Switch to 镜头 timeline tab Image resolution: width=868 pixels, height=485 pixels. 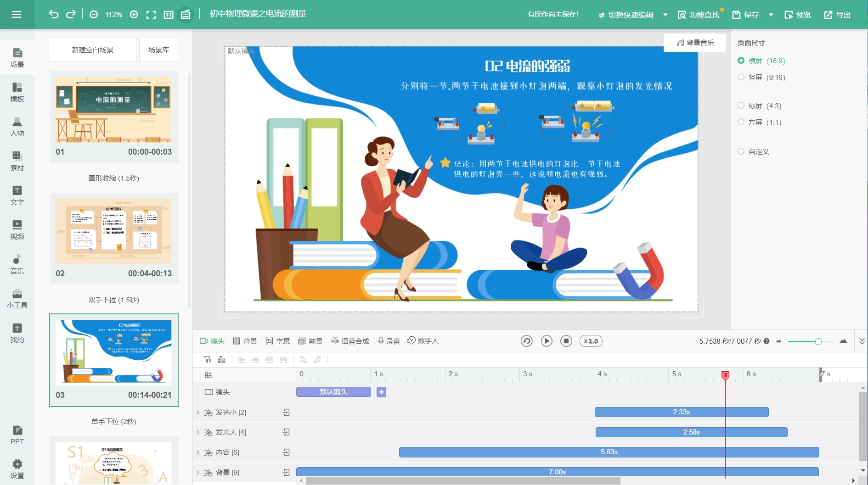click(212, 341)
